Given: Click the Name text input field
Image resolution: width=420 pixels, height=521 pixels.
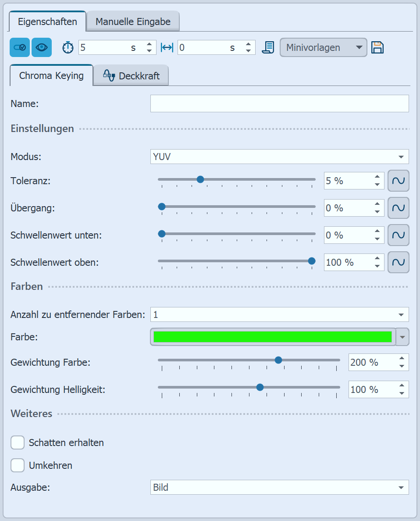Looking at the screenshot, I should tap(279, 103).
